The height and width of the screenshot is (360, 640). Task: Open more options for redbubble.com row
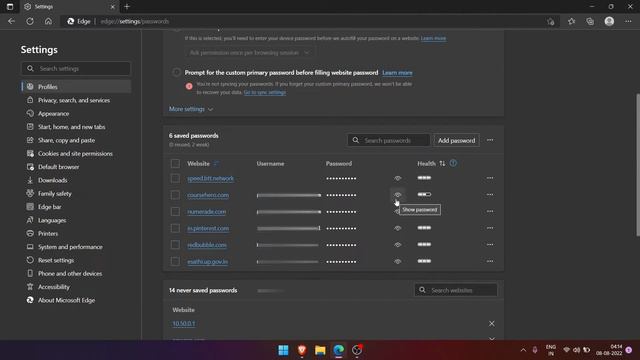coord(490,244)
